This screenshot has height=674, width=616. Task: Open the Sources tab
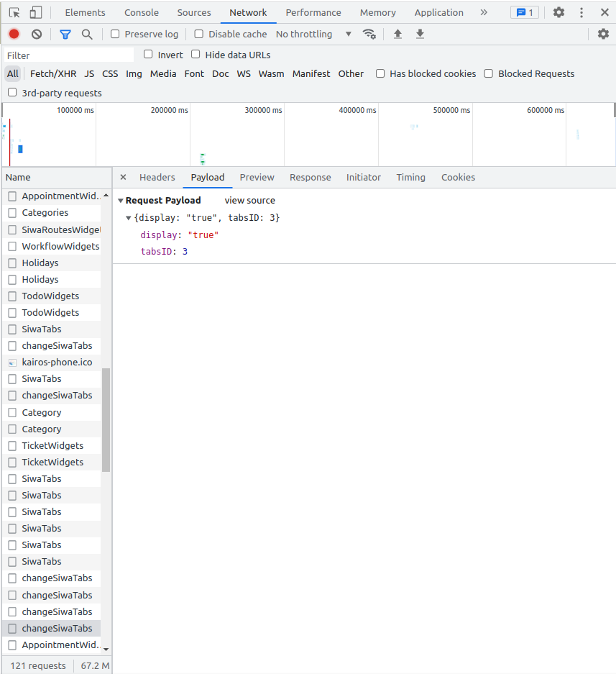tap(194, 12)
